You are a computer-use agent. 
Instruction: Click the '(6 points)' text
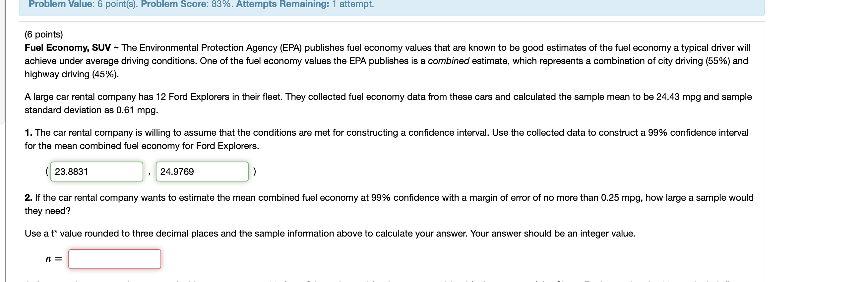coord(44,35)
